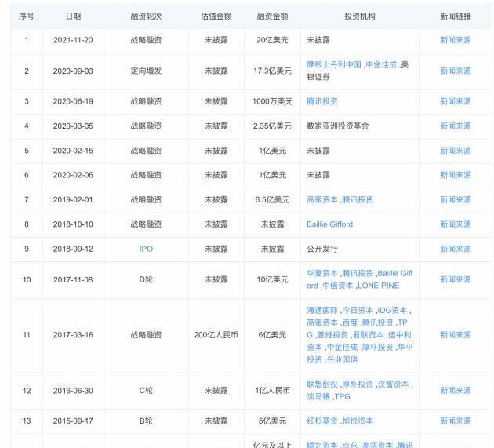
Task: Select the 2.35亿美元 amount cell
Action: point(273,126)
